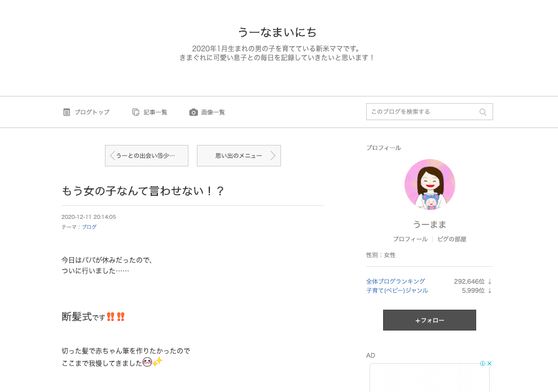Click the +フォロー follow button
This screenshot has width=558, height=392.
tap(429, 320)
